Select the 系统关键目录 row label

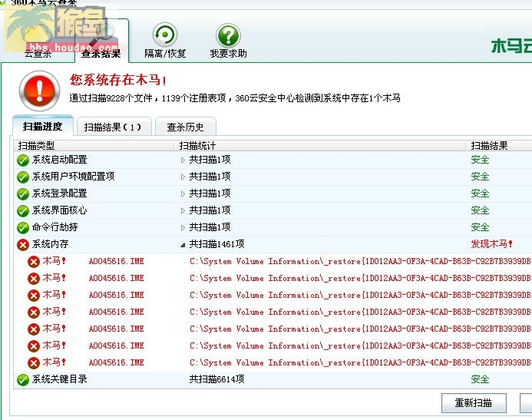tap(60, 379)
